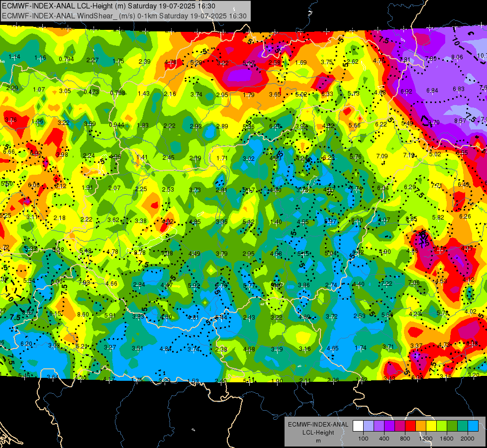Select the value 1.69 on map
Viewport: 487px width, 448px height.
point(300,63)
